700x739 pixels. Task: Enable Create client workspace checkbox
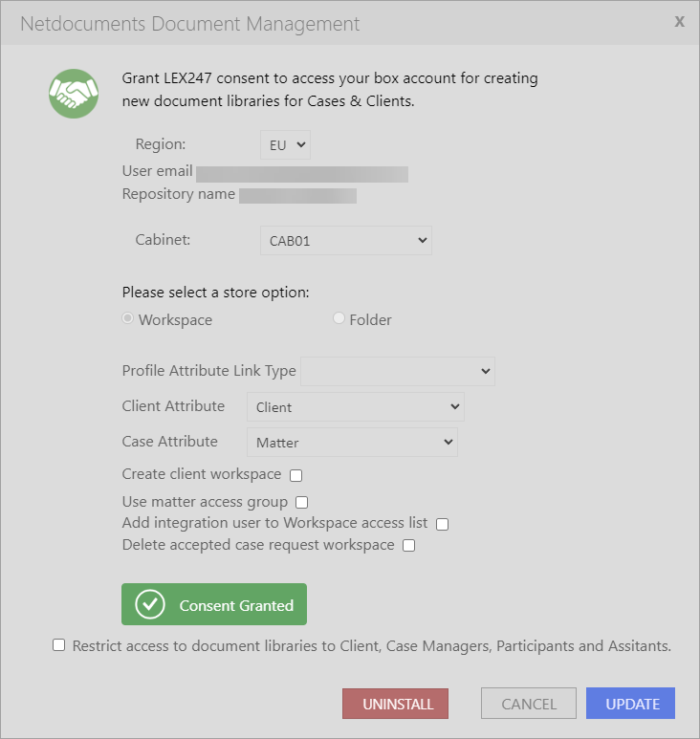[296, 475]
